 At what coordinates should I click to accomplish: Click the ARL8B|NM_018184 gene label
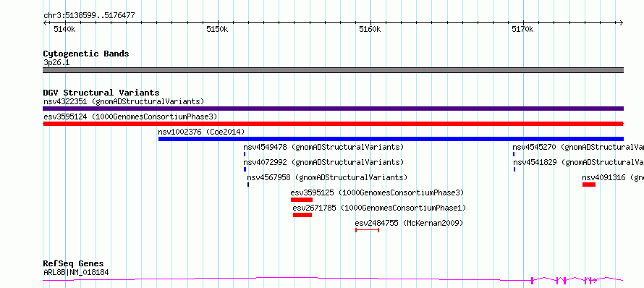click(x=76, y=272)
